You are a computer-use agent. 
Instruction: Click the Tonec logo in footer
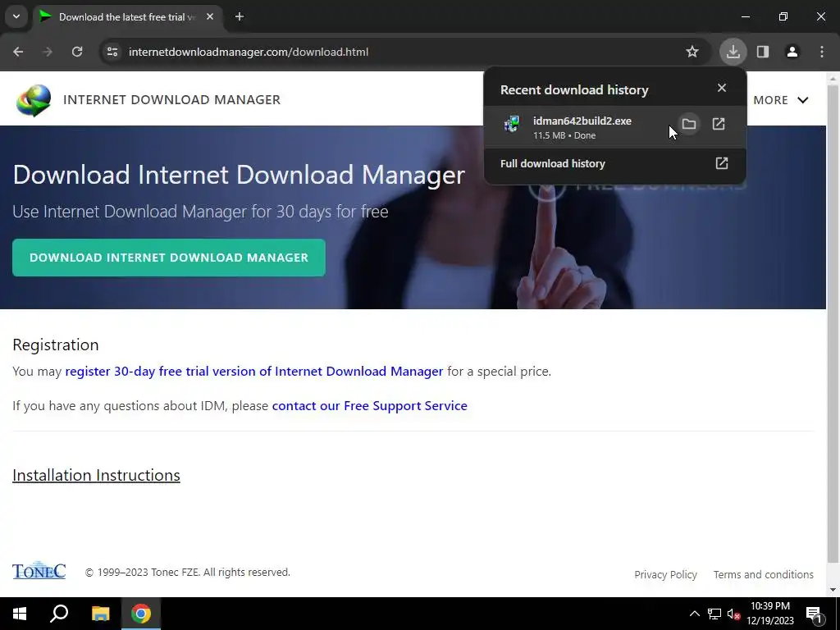39,571
